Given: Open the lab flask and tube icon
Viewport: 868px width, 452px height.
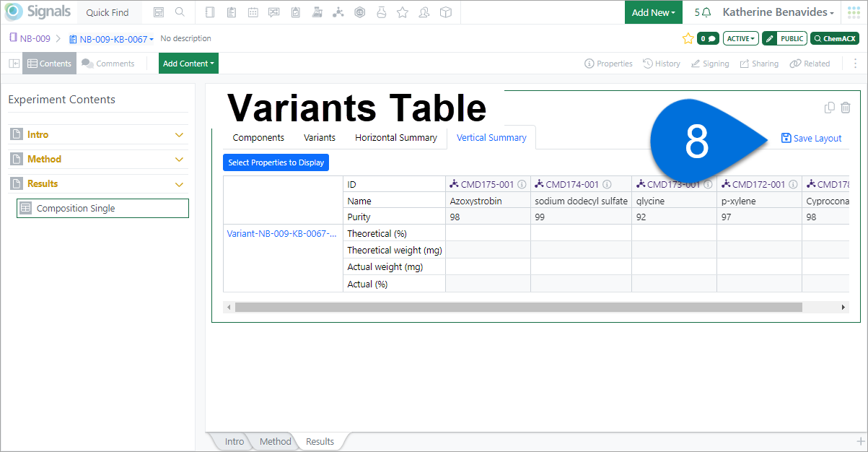Looking at the screenshot, I should click(317, 12).
